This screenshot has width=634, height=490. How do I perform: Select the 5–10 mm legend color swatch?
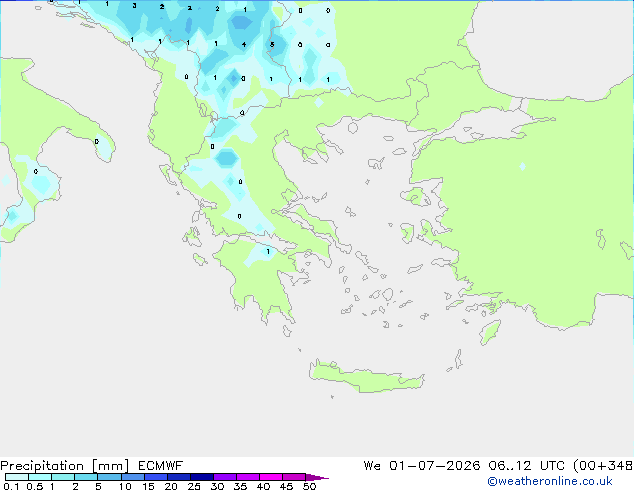point(109,477)
